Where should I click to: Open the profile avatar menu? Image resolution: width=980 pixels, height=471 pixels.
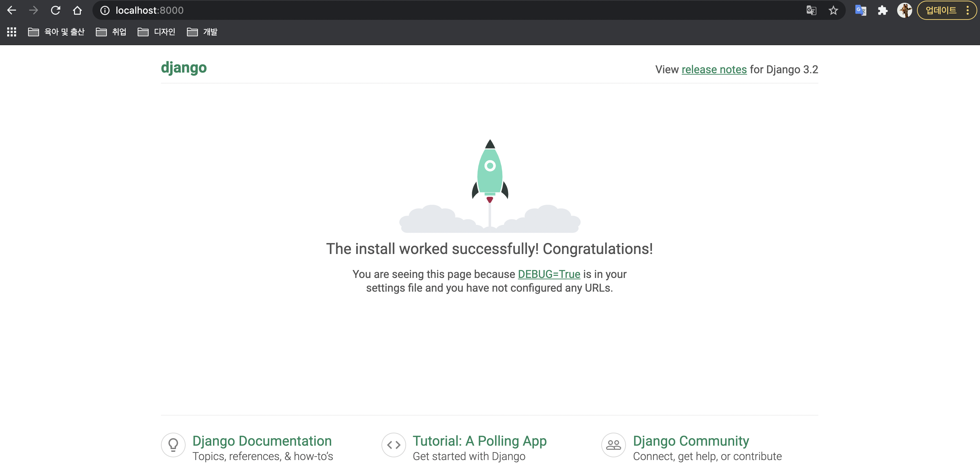click(x=904, y=10)
